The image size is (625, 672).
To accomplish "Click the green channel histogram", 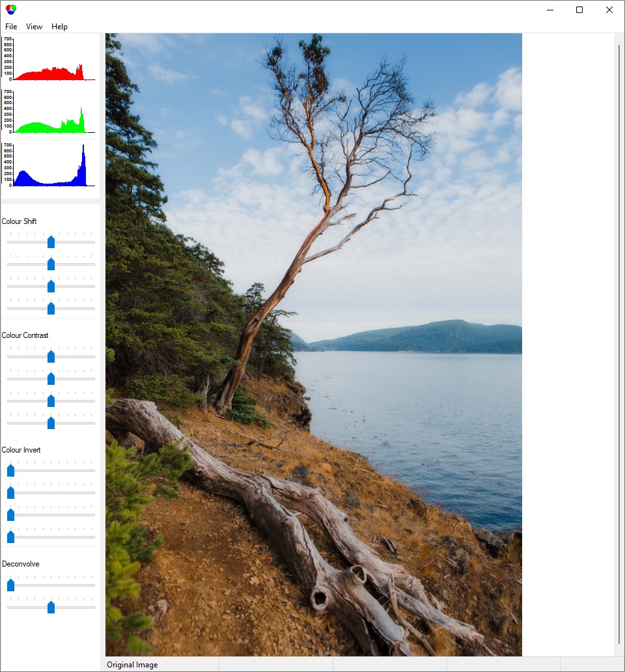I will [x=49, y=111].
